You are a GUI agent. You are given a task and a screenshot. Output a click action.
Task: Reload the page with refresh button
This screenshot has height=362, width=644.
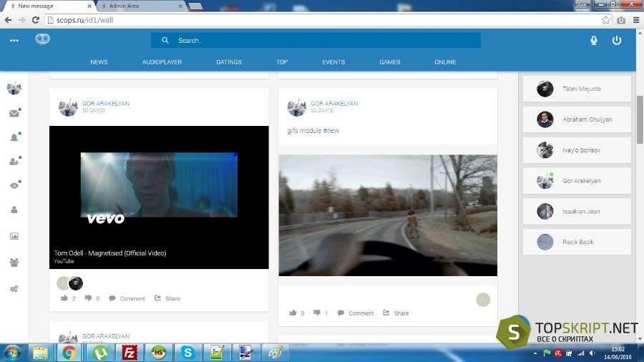click(36, 20)
